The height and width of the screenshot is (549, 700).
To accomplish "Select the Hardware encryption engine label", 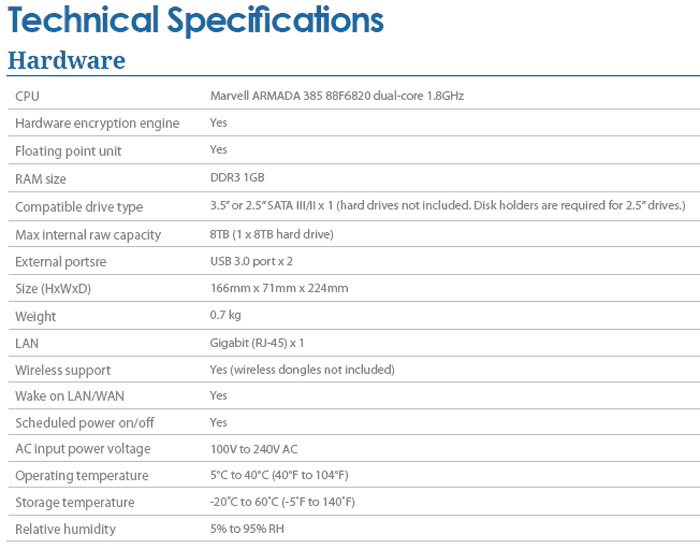I will coord(97,123).
